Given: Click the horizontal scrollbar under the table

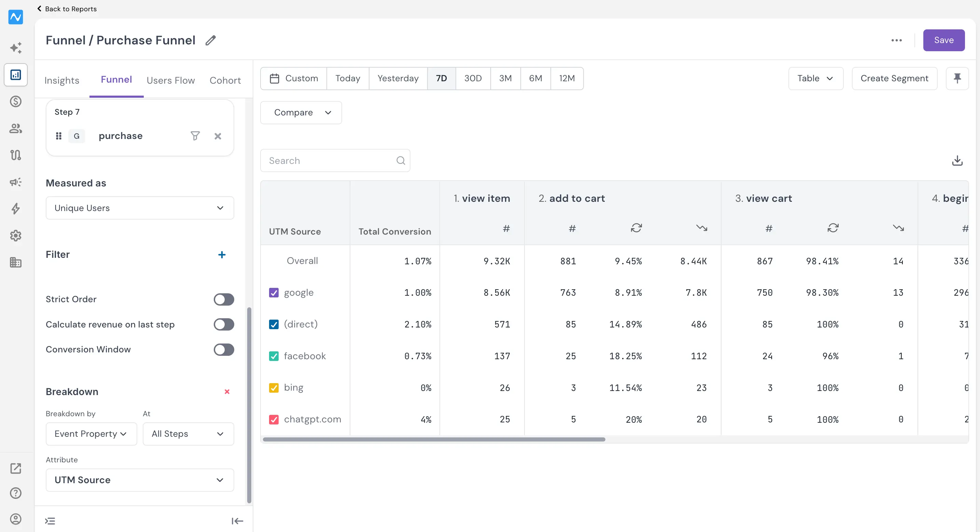Looking at the screenshot, I should tap(434, 439).
